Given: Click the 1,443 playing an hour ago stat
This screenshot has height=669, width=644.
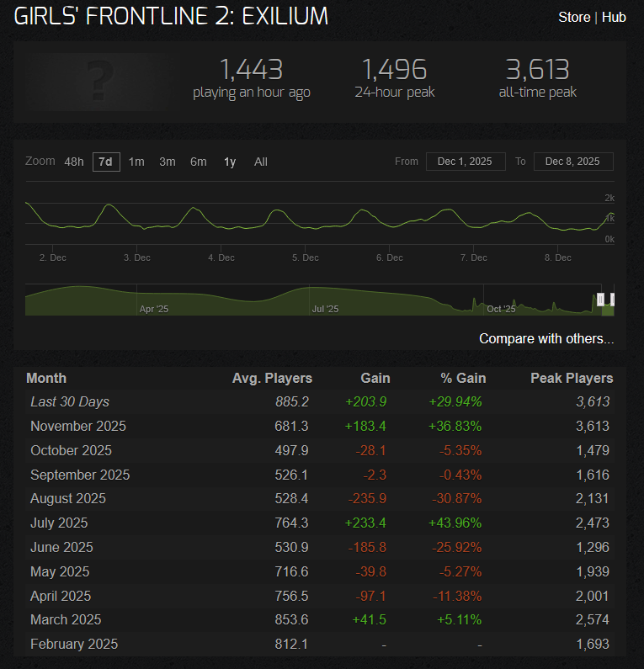Looking at the screenshot, I should [x=252, y=79].
